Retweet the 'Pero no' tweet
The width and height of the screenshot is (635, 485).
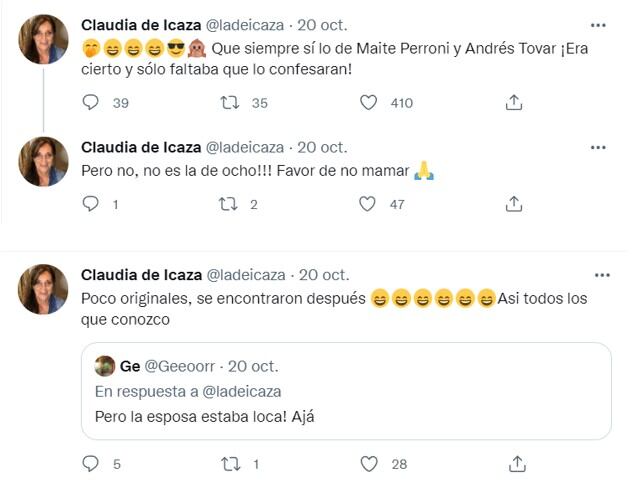click(229, 204)
